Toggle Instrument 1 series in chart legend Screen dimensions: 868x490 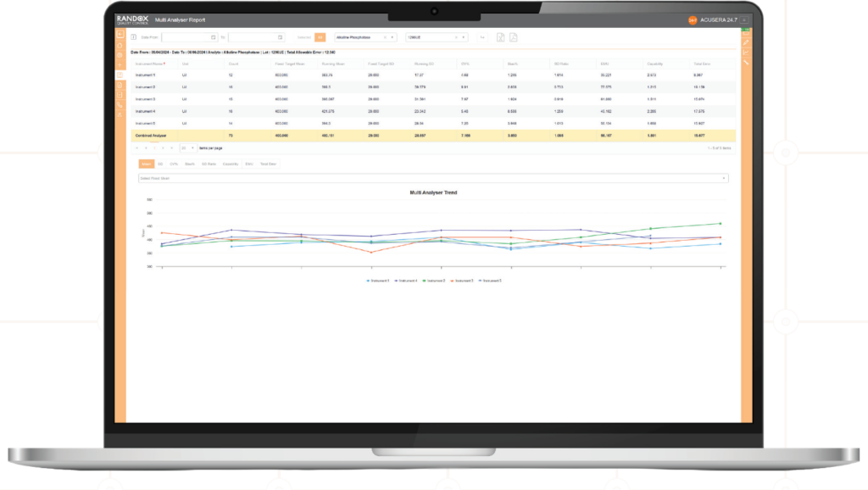pyautogui.click(x=378, y=281)
